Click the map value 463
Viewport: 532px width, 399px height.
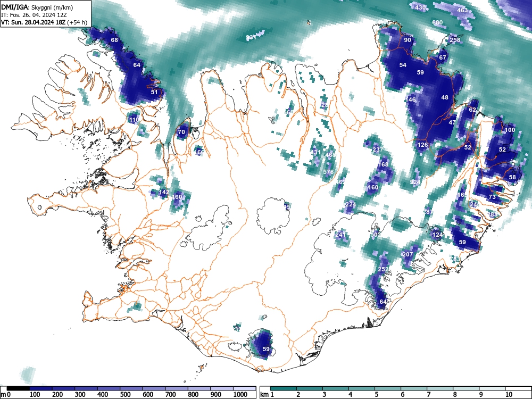pos(462,10)
